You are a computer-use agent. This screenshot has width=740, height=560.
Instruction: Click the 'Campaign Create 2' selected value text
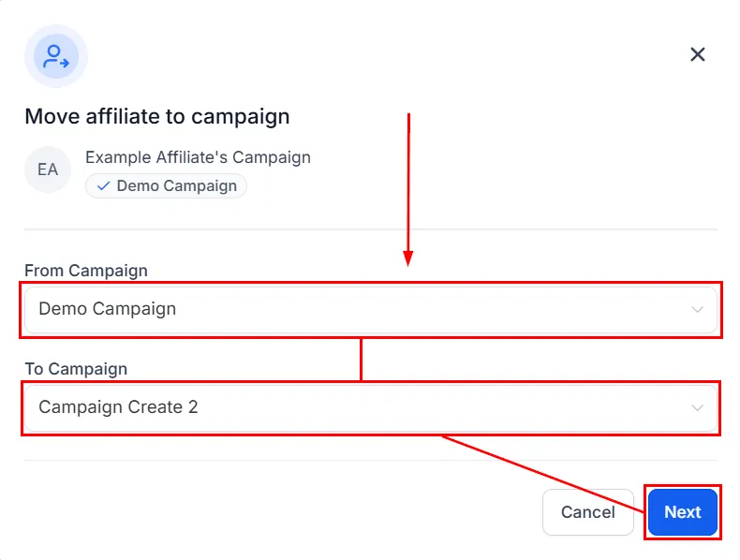(x=118, y=407)
